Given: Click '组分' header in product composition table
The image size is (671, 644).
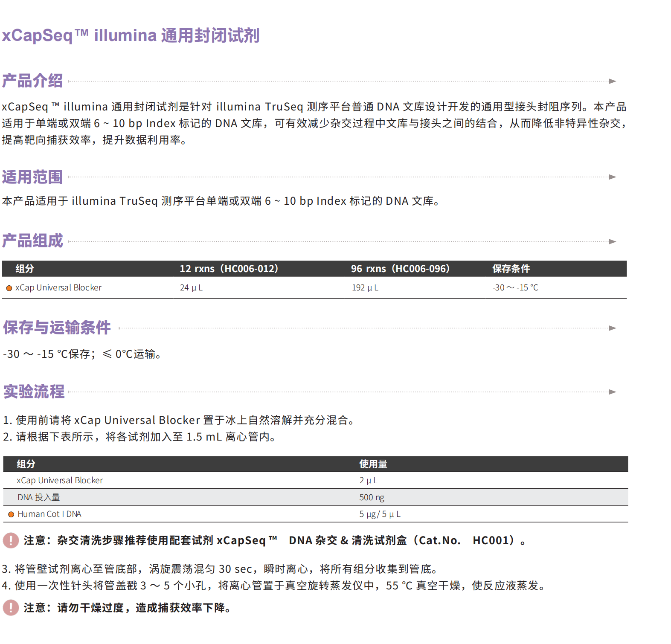Looking at the screenshot, I should click(25, 269).
